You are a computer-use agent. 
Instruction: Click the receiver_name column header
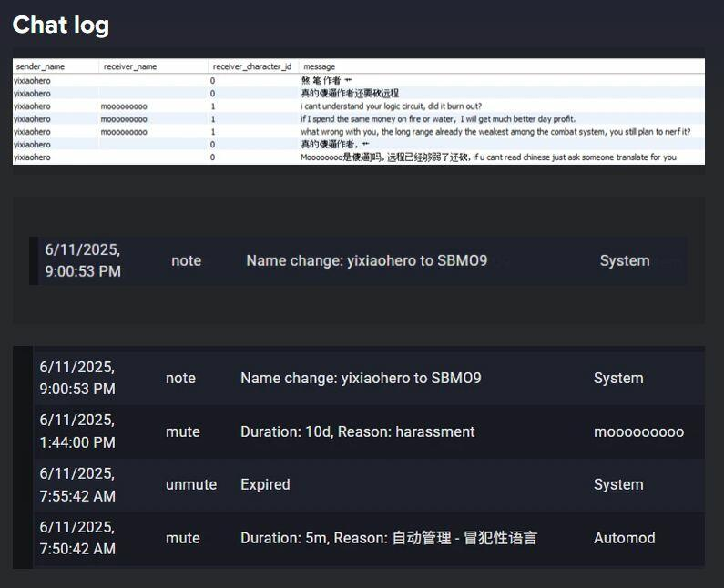pos(130,66)
